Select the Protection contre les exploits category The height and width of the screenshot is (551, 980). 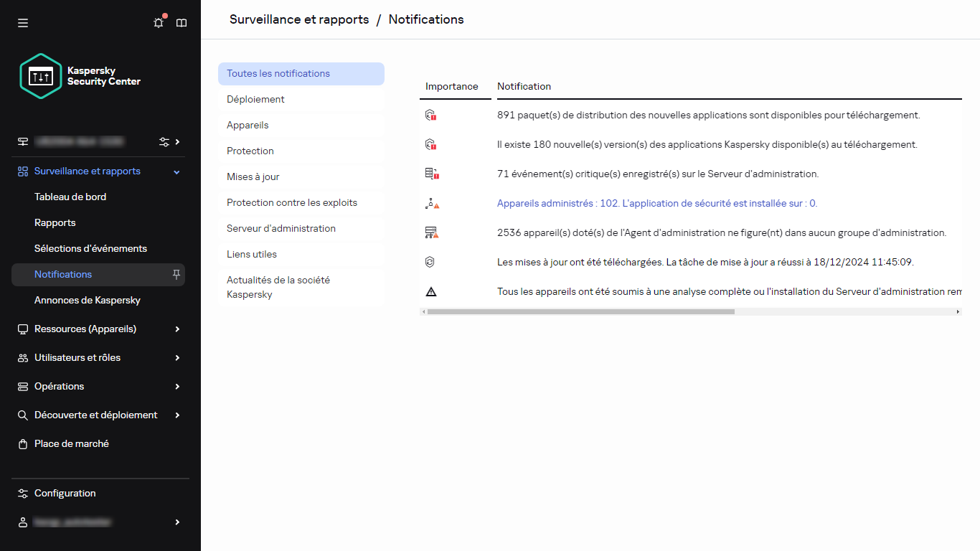point(291,202)
